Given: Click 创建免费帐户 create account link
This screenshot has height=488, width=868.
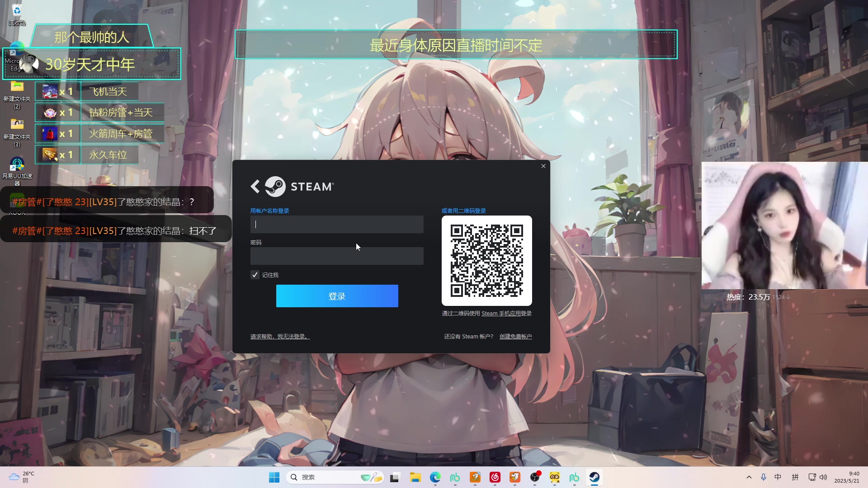Looking at the screenshot, I should coord(515,337).
